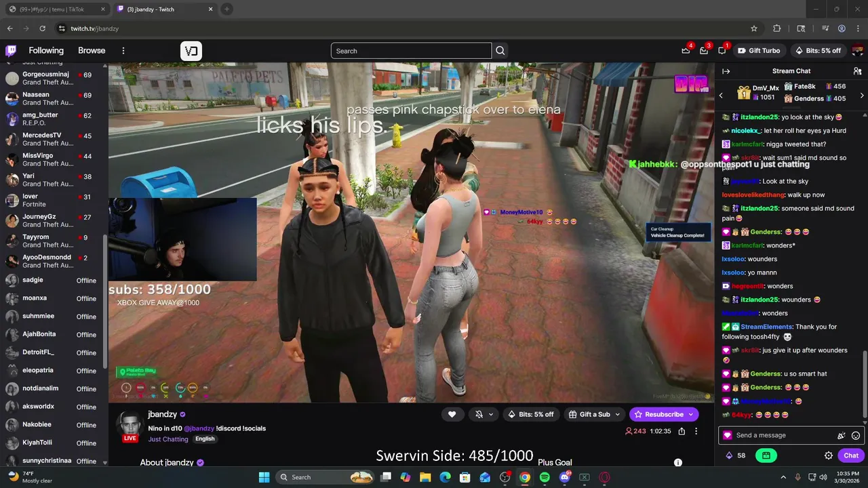Screen dimensions: 868x488
Task: Open the user avatar menu
Action: [857, 51]
